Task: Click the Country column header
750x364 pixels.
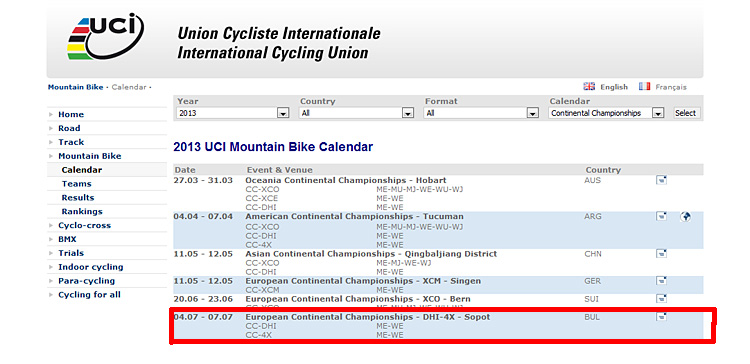Action: coord(603,170)
